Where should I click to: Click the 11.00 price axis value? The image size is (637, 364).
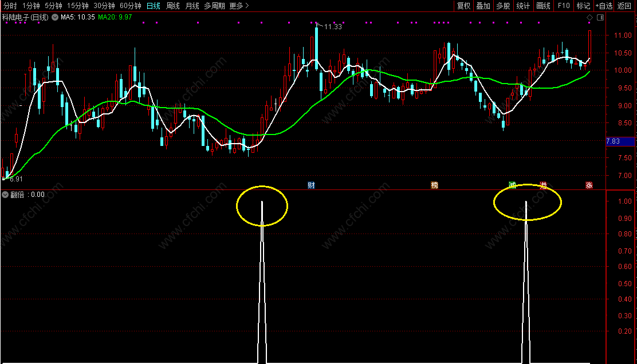click(x=623, y=35)
